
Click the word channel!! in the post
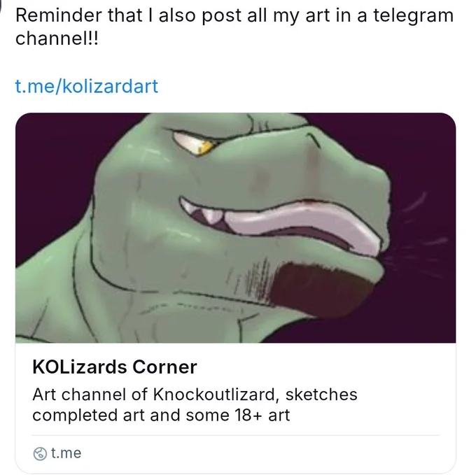point(57,38)
